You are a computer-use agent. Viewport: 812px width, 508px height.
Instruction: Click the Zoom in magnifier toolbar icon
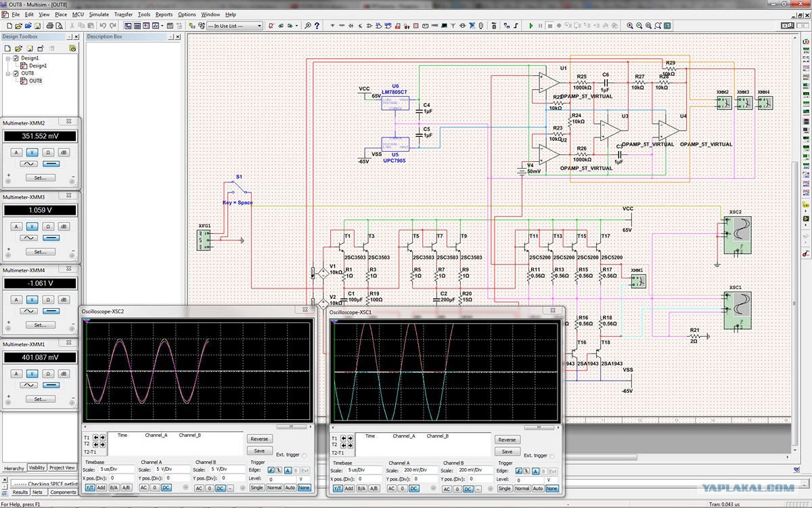(x=629, y=26)
